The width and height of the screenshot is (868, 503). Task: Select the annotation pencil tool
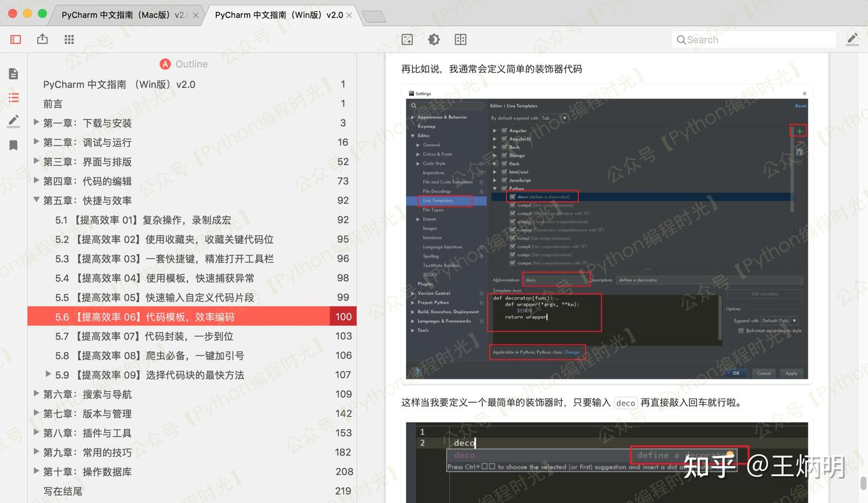click(852, 39)
